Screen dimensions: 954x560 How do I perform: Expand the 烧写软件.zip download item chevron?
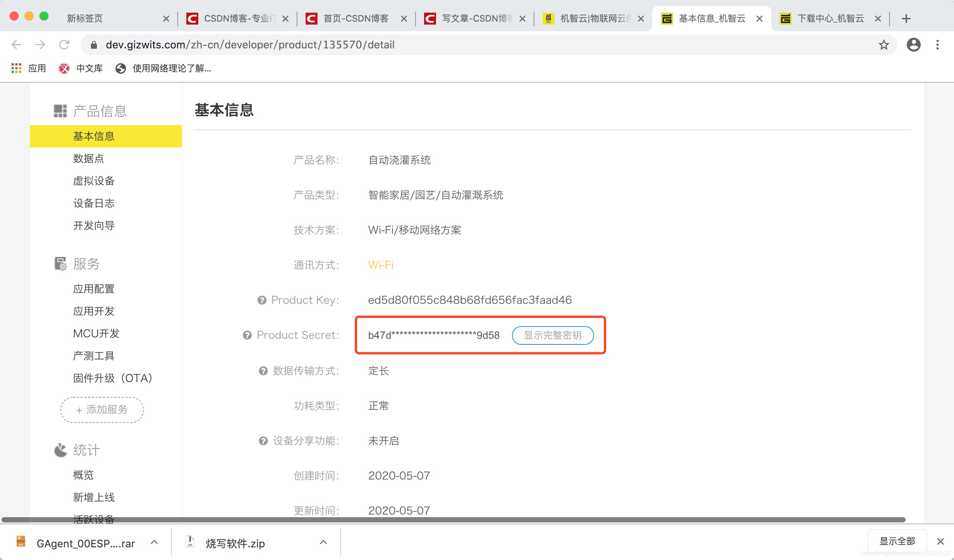(323, 542)
